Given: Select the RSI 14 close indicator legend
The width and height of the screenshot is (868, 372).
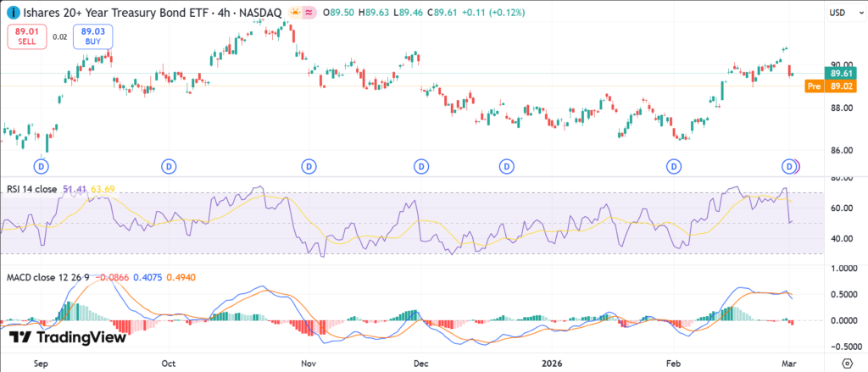Looking at the screenshot, I should pos(31,189).
